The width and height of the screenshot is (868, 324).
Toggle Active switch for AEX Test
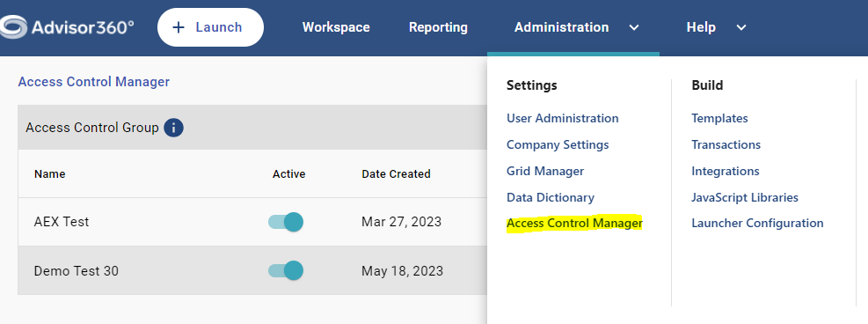point(286,222)
